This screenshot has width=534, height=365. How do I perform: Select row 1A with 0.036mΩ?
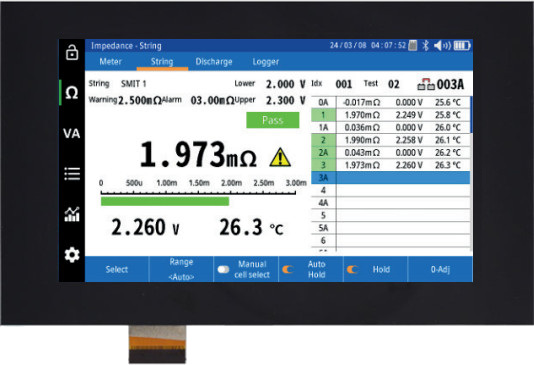tap(391, 128)
